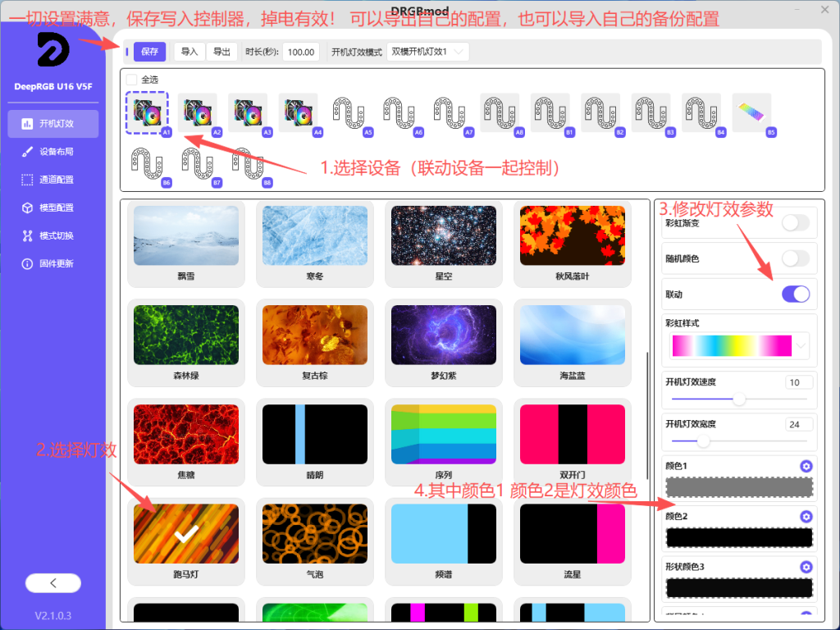The height and width of the screenshot is (630, 840).
Task: Expand the 彩虹样式 gradient dropdown
Action: pos(801,345)
